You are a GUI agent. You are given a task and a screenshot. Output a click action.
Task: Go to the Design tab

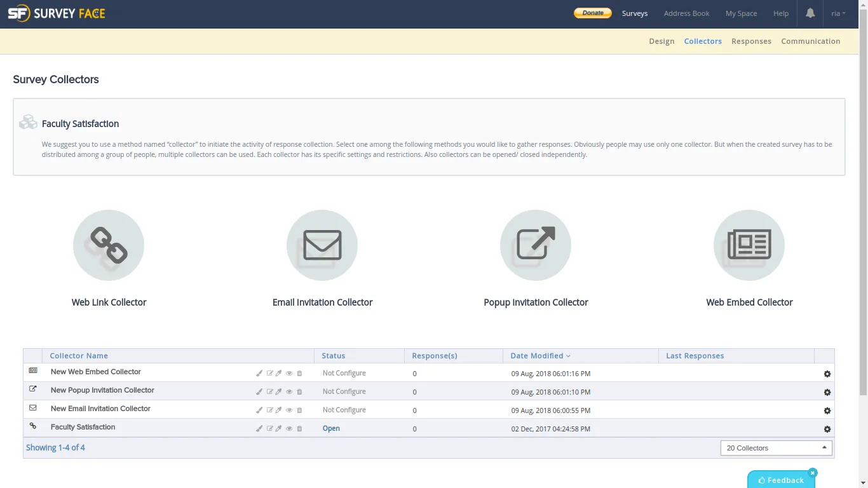coord(661,41)
